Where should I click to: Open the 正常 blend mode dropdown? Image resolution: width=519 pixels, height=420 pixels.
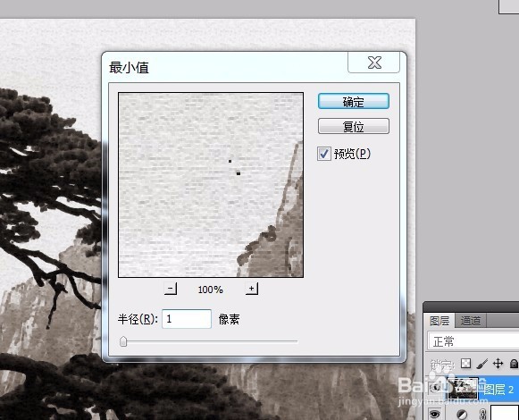[473, 340]
